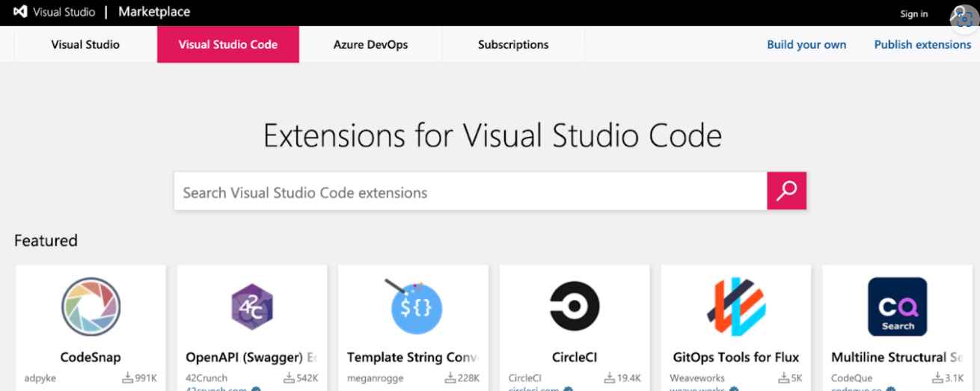Click the Visual Studio logo icon
Image resolution: width=980 pixels, height=391 pixels.
click(20, 12)
